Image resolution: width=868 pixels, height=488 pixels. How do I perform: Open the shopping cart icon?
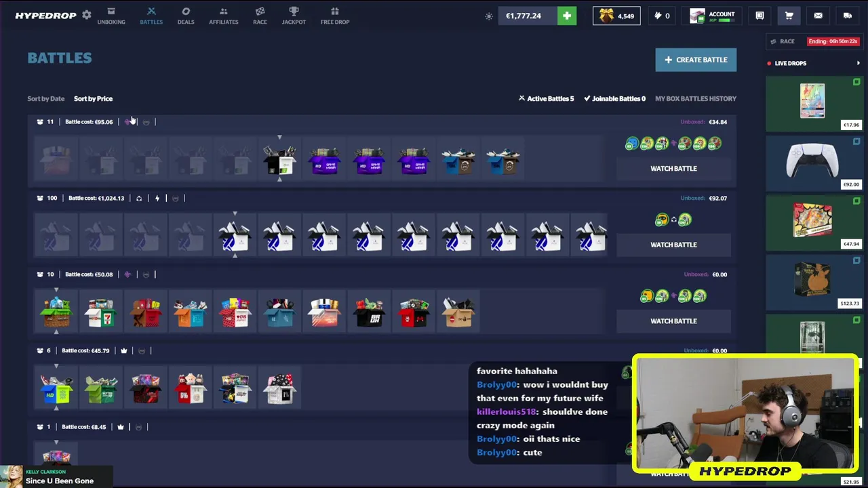(x=789, y=16)
